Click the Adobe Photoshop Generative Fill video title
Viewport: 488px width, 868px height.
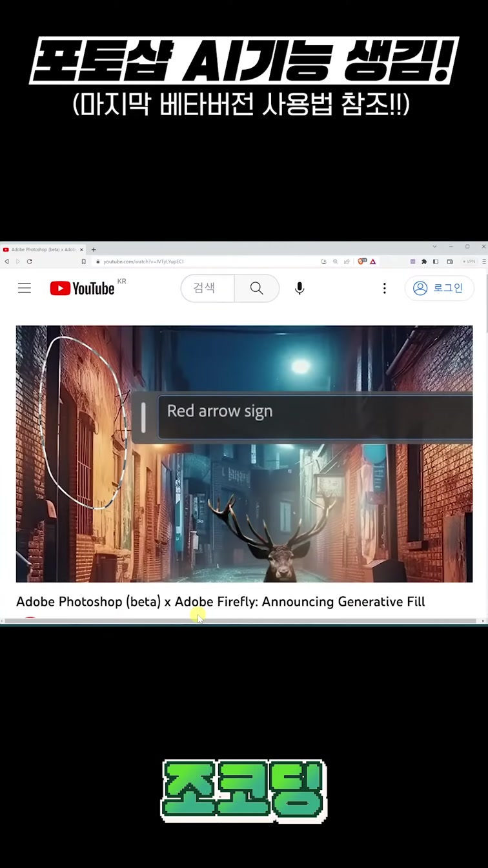[220, 602]
